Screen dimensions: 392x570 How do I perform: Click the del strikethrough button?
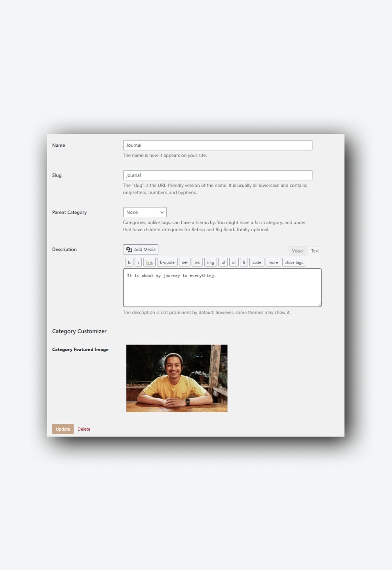(x=185, y=262)
